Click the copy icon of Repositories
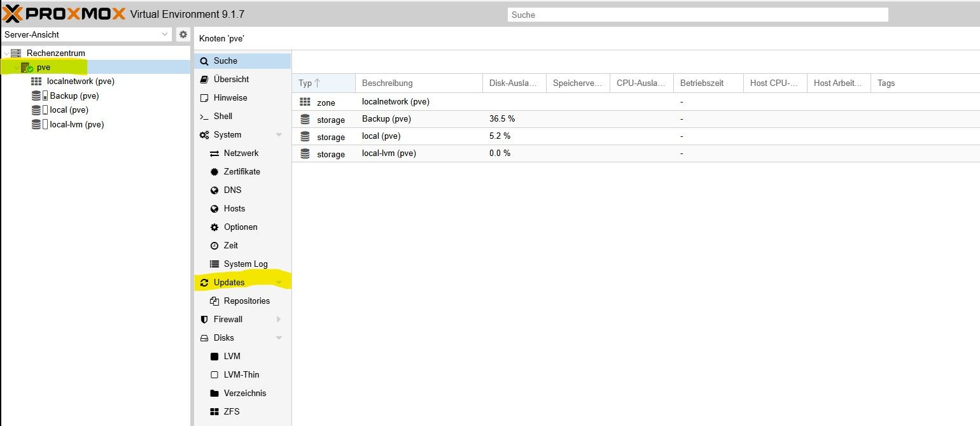The height and width of the screenshot is (426, 980). 214,301
